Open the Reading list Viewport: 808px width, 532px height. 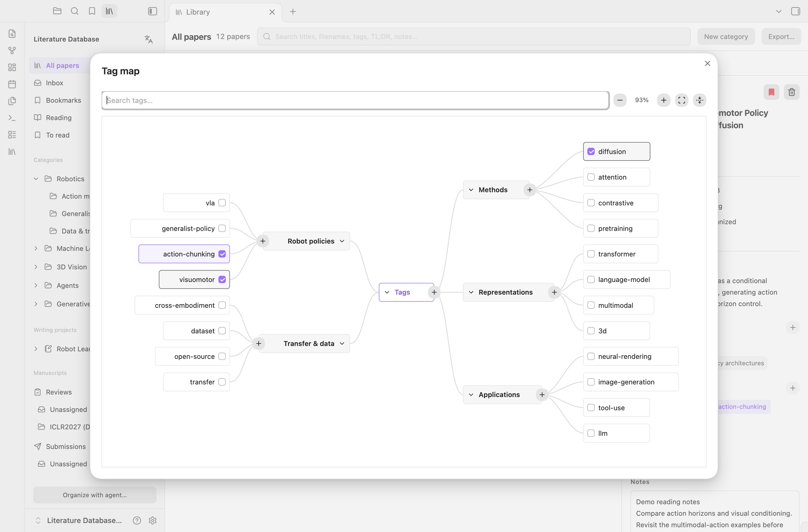[x=59, y=118]
